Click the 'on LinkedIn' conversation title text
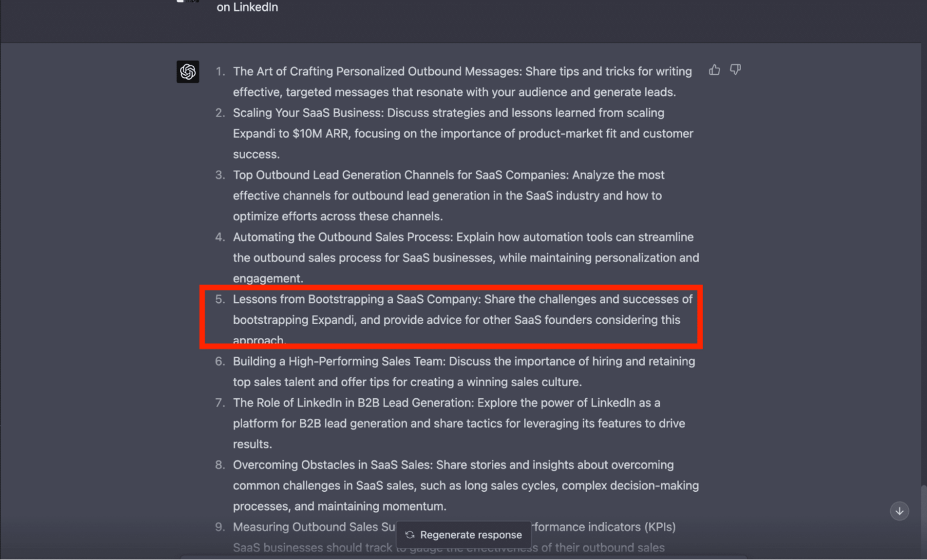The image size is (927, 560). pyautogui.click(x=247, y=7)
